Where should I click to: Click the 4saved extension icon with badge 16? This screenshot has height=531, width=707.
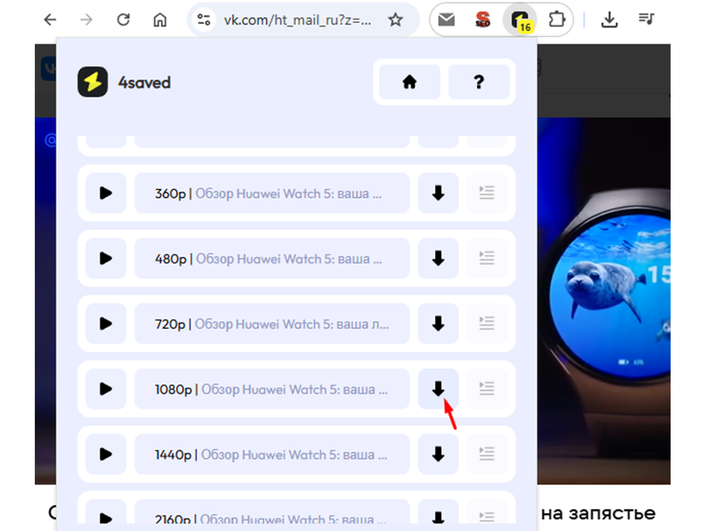point(520,20)
